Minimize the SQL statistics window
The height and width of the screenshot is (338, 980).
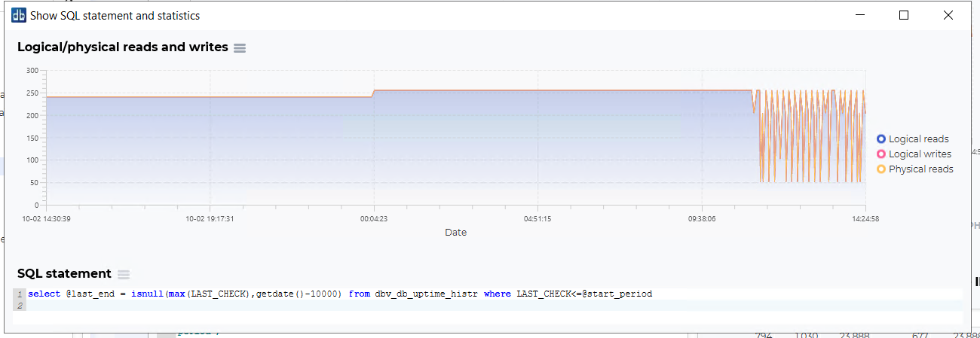860,15
